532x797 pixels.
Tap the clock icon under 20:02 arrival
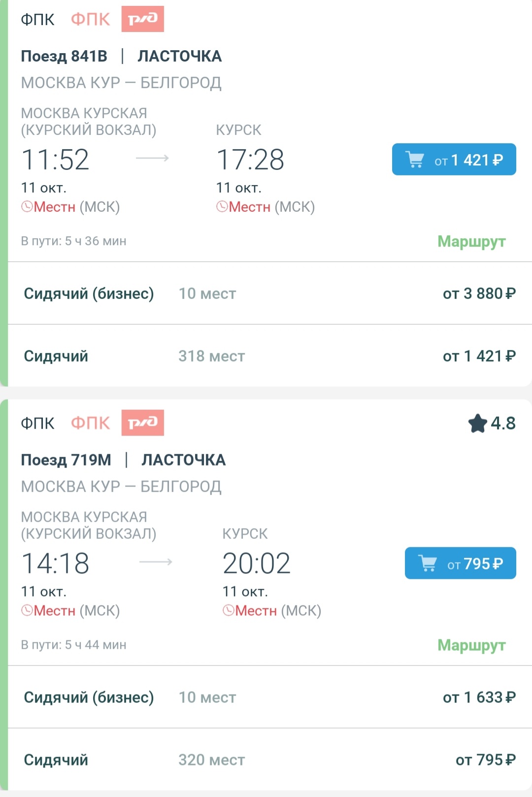pyautogui.click(x=228, y=611)
